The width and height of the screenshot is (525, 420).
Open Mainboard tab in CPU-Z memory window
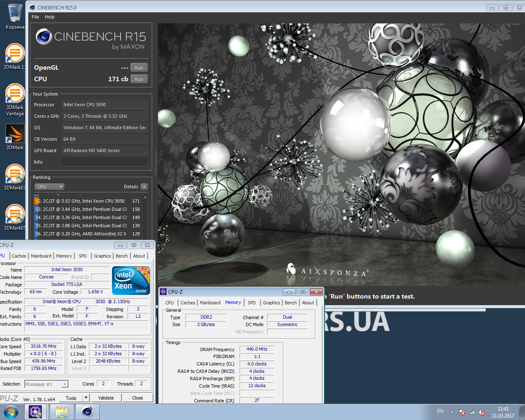tap(210, 303)
